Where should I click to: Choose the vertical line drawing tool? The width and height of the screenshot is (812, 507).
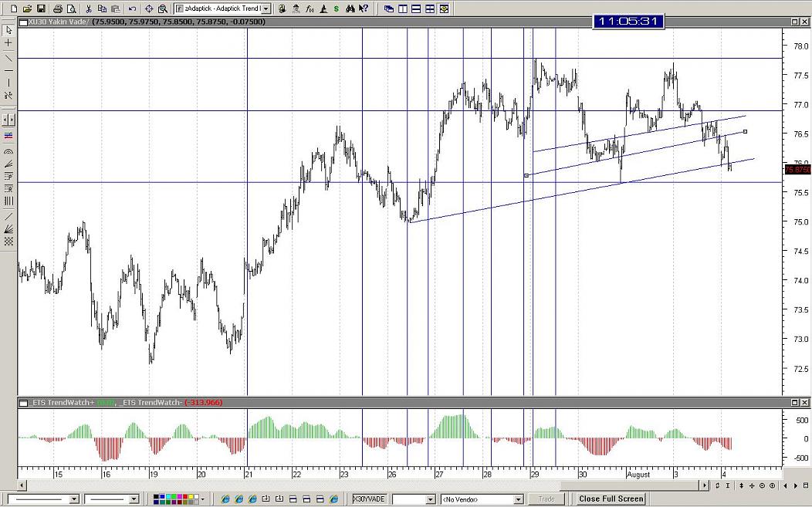point(8,83)
